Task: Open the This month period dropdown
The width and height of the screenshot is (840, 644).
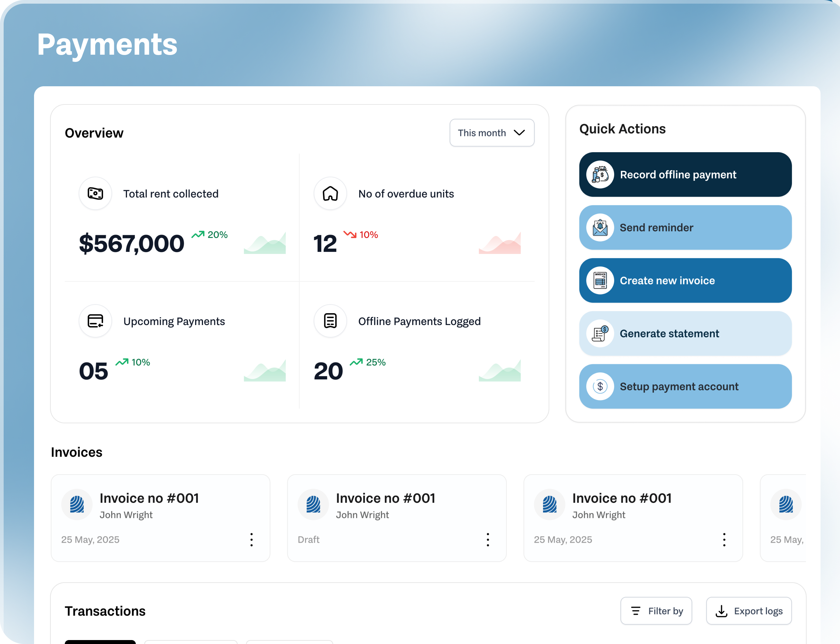Action: (x=492, y=133)
